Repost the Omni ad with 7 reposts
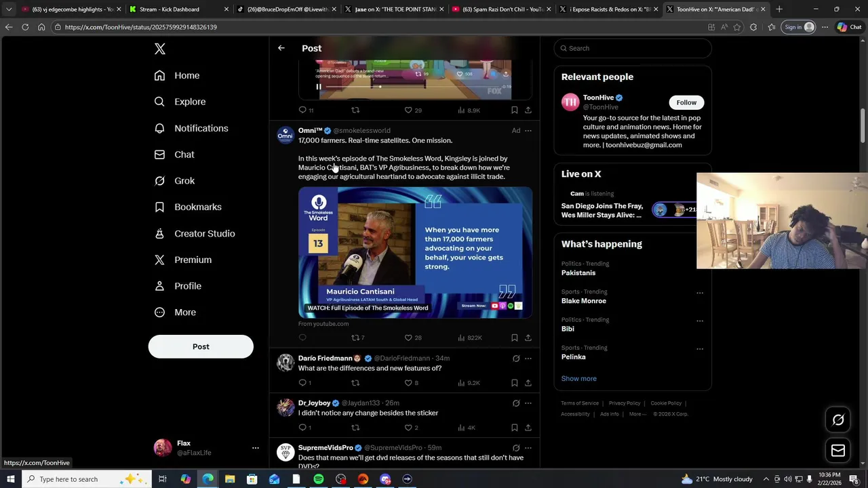 pyautogui.click(x=357, y=338)
